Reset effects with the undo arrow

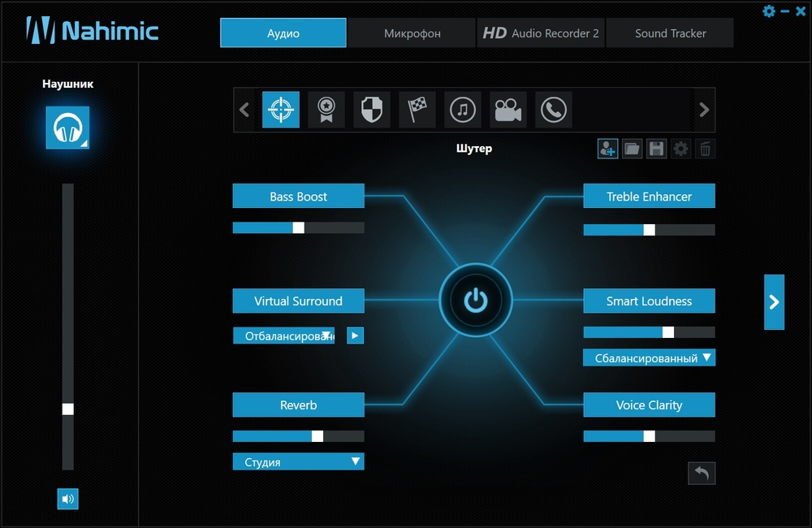tap(702, 473)
